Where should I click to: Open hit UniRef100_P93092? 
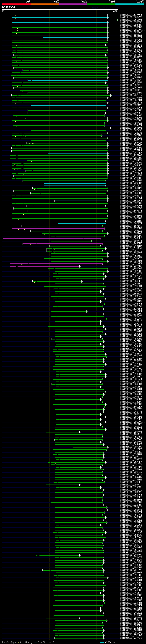point(131,22)
